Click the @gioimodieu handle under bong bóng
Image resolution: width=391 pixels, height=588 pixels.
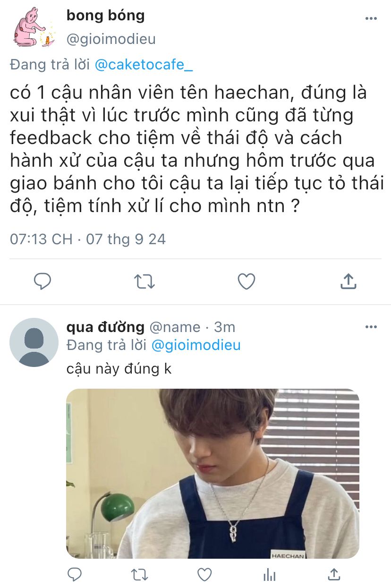click(x=111, y=39)
